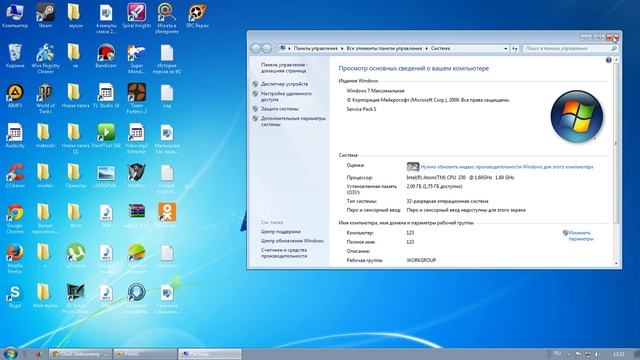Select the FL Studio 10 icon
The height and width of the screenshot is (360, 640).
point(106,96)
